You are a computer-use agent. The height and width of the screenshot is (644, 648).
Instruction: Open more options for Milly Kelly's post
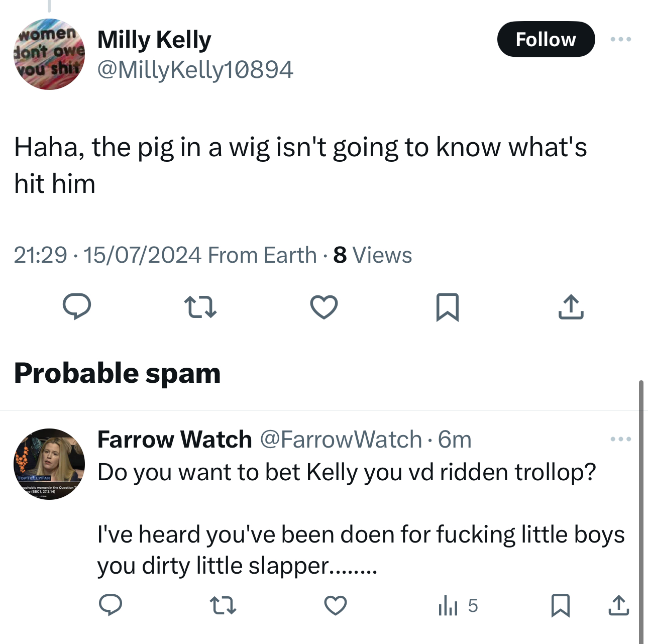(x=621, y=39)
